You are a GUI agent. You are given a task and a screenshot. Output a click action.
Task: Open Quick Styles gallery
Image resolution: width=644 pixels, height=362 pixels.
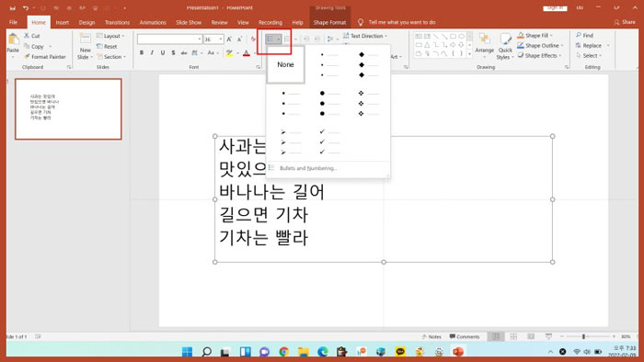pos(505,46)
